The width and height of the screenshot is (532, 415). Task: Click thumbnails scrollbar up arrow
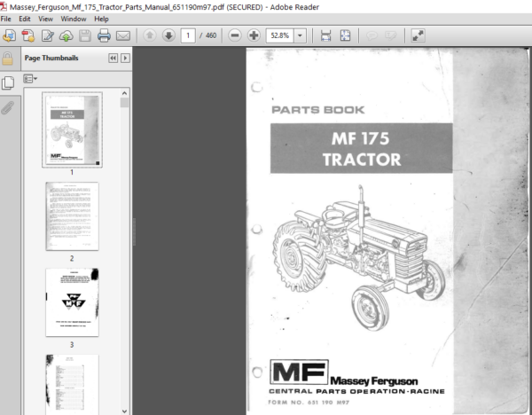pos(124,93)
